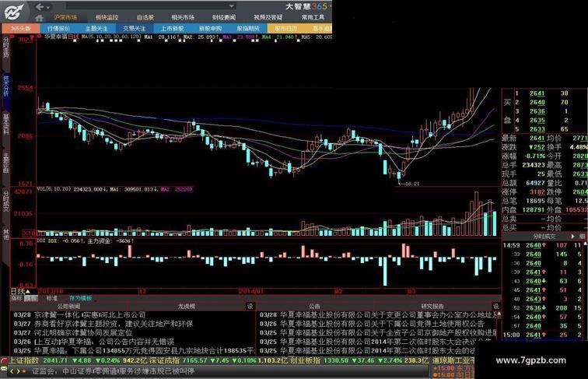
Task: Click the 存为模板 link
Action: click(81, 299)
